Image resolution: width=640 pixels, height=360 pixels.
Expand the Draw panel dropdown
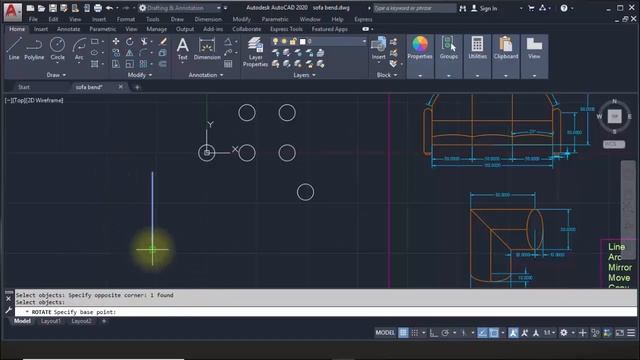coord(56,75)
